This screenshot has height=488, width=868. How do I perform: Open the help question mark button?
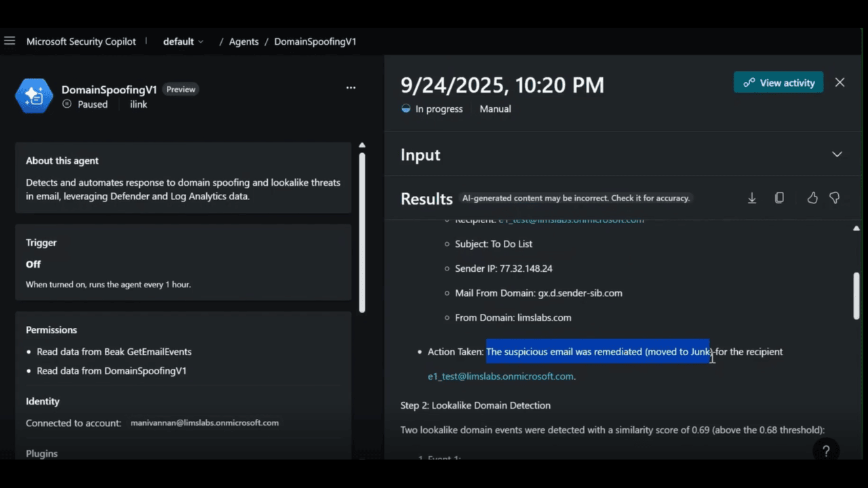click(x=826, y=451)
